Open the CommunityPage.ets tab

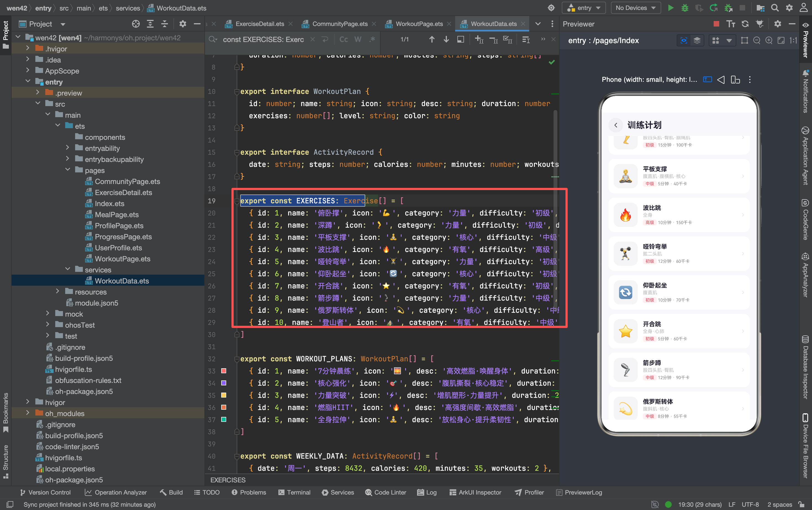(339, 23)
